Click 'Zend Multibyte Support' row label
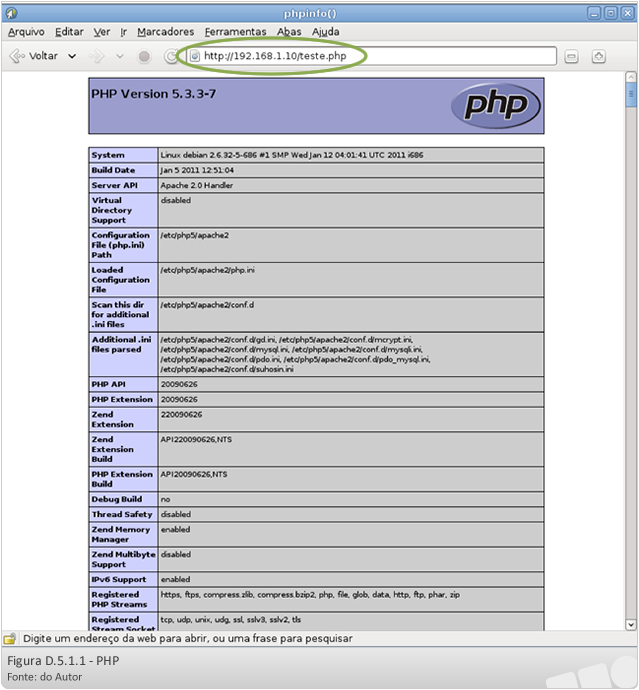 click(124, 559)
